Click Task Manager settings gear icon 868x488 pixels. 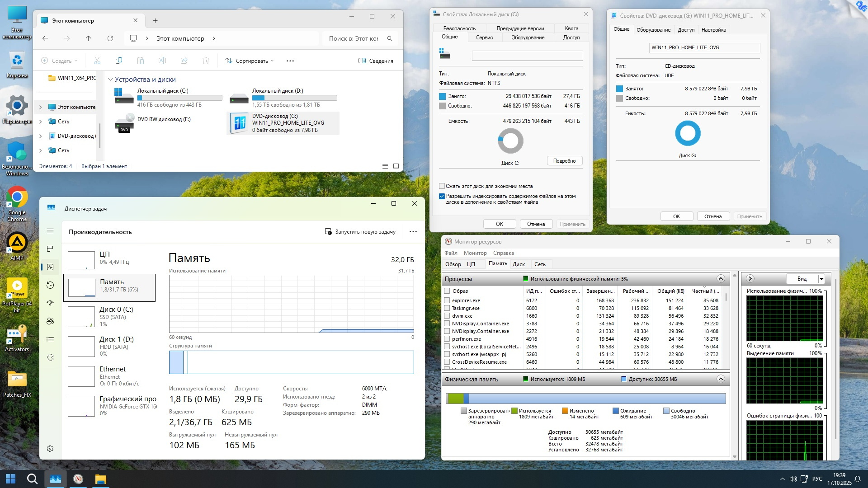[x=50, y=449]
